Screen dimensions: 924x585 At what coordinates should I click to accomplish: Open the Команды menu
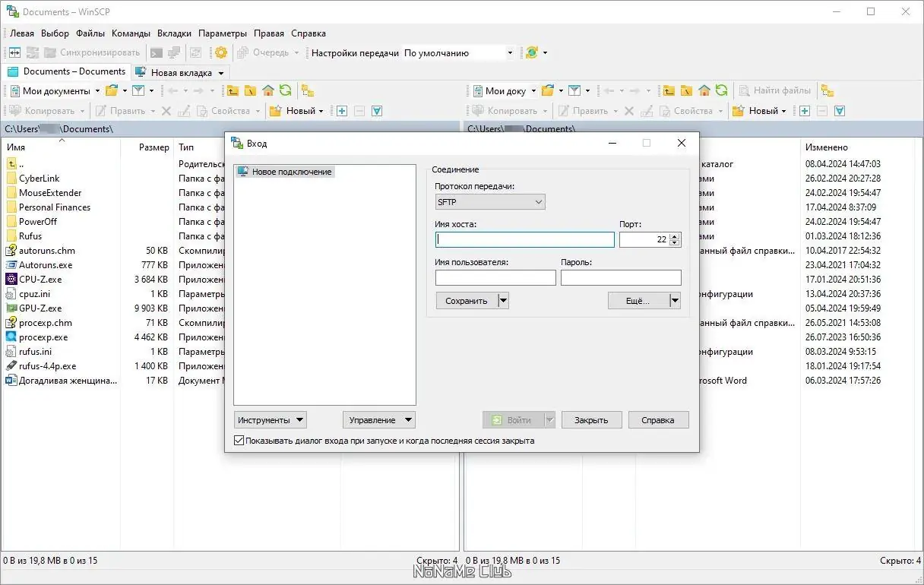(131, 33)
